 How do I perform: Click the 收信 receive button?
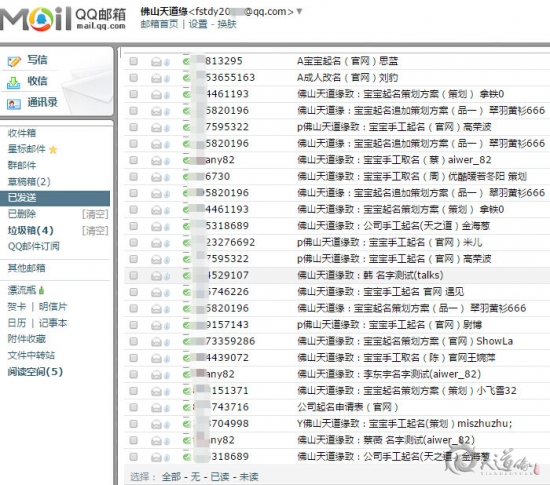click(37, 81)
